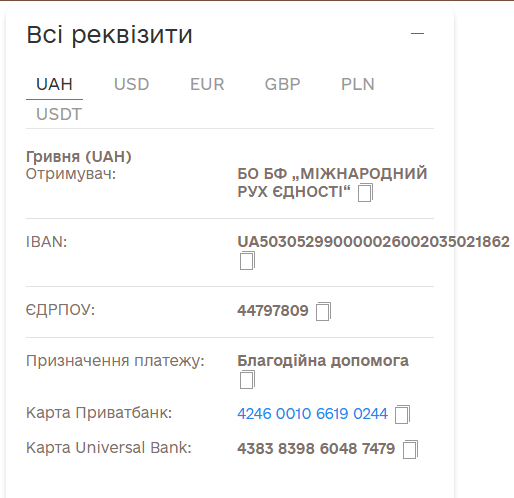Copy the Приватбанк card number
514x498 pixels.
tap(402, 414)
